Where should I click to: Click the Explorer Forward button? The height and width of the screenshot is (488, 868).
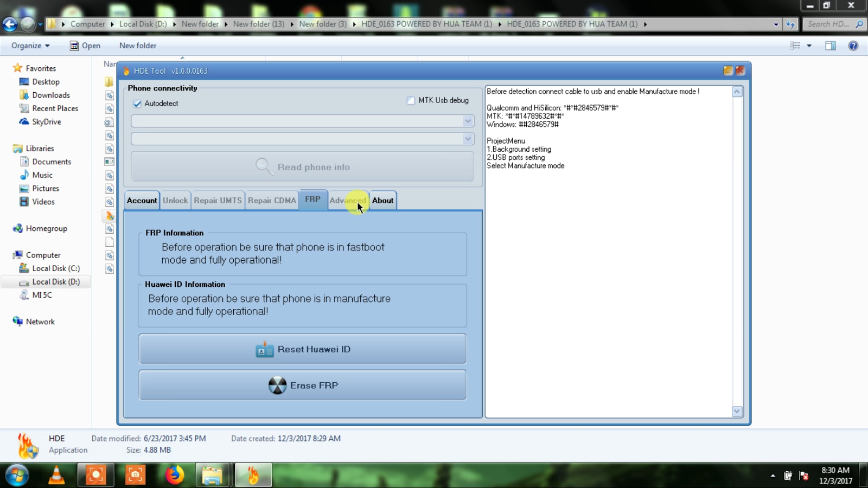pos(27,24)
